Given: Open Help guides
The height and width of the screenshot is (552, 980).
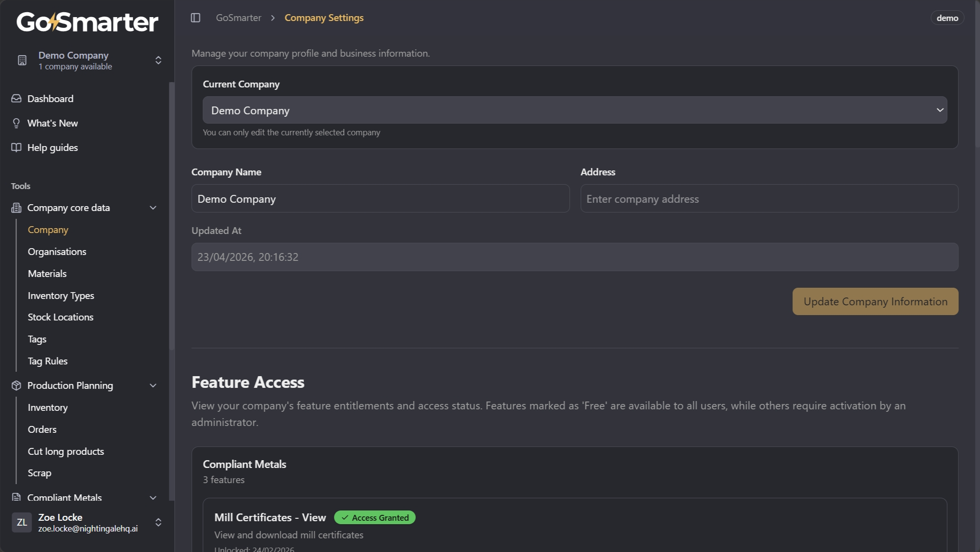Looking at the screenshot, I should pos(53,148).
